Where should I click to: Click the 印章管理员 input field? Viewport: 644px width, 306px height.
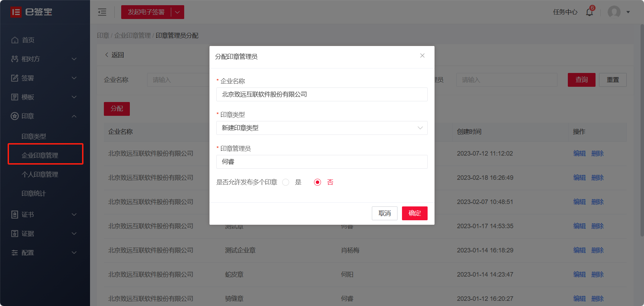coord(322,162)
